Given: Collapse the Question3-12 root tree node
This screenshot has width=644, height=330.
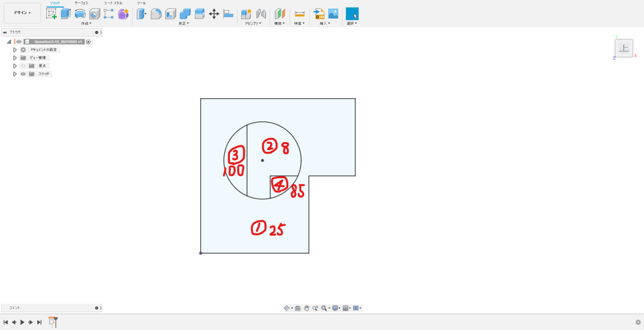Looking at the screenshot, I should click(9, 41).
